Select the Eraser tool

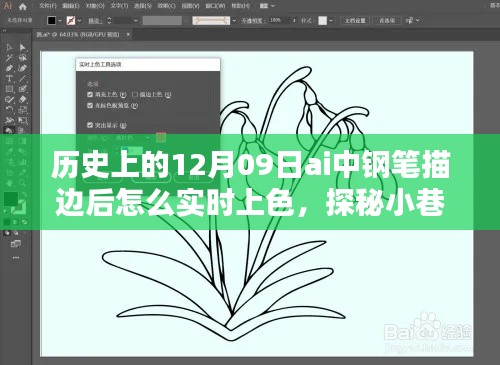point(22,99)
